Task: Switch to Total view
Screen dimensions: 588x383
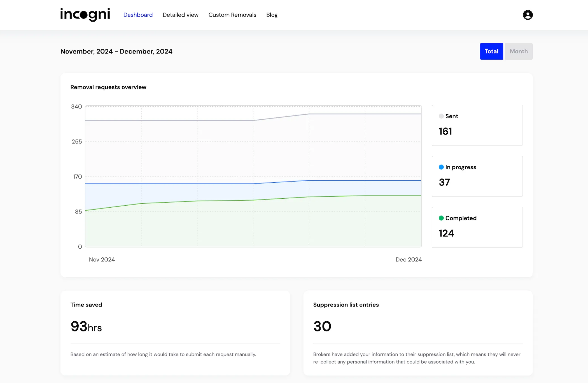Action: pos(491,51)
